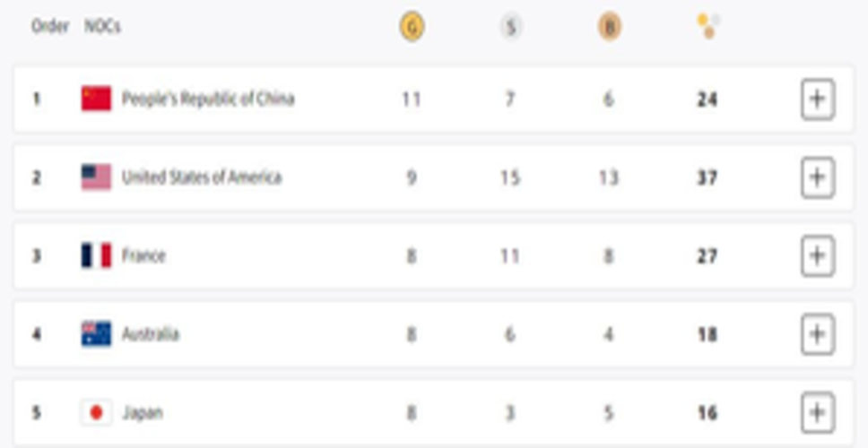Viewport: 868px width, 448px height.
Task: Click the Japan flag icon
Action: 96,412
